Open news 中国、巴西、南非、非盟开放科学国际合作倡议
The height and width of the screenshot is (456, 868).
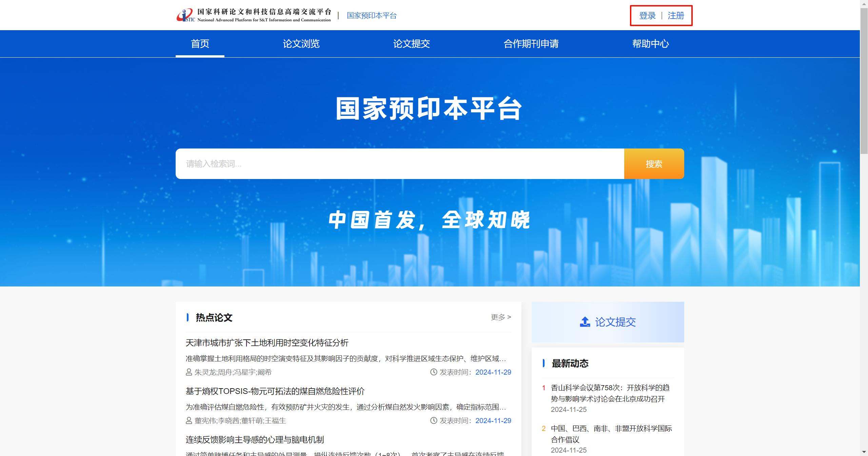(x=611, y=434)
